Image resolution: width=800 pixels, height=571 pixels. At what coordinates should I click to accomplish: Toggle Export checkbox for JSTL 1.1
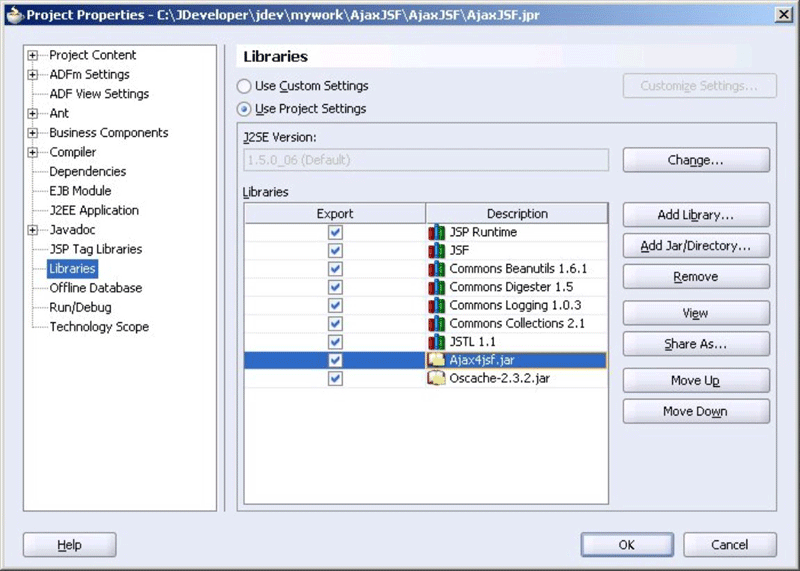[335, 342]
